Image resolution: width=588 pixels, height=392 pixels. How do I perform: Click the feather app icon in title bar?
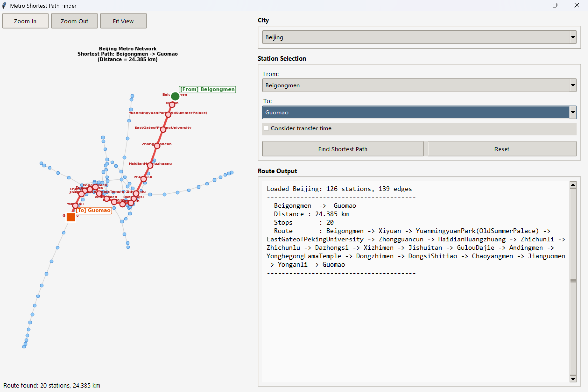tap(4, 6)
